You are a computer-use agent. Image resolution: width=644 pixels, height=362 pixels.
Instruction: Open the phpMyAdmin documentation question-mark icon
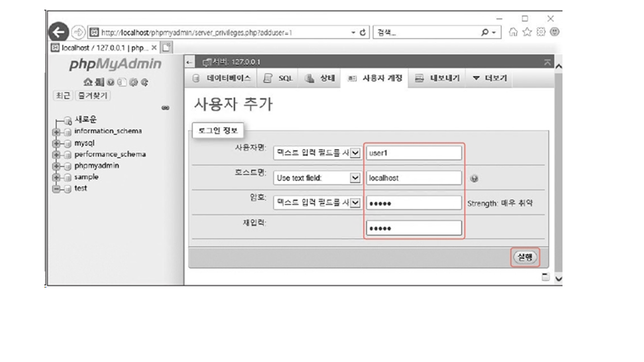pos(110,82)
